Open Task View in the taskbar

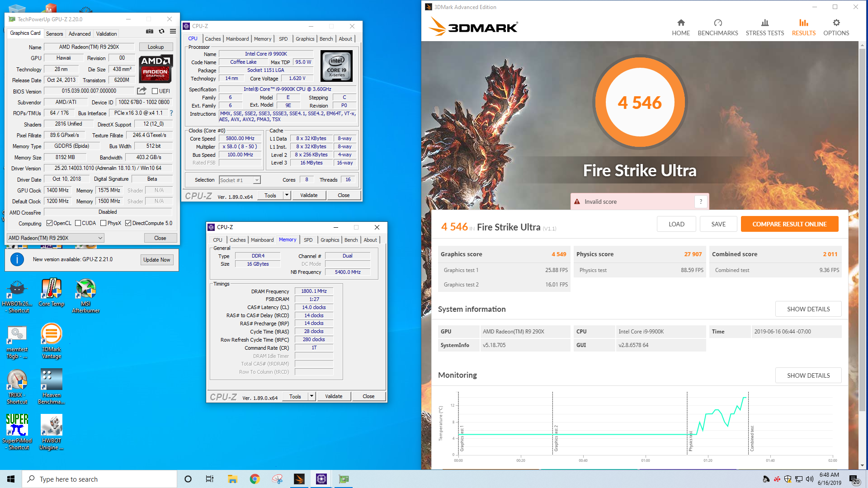tap(209, 479)
